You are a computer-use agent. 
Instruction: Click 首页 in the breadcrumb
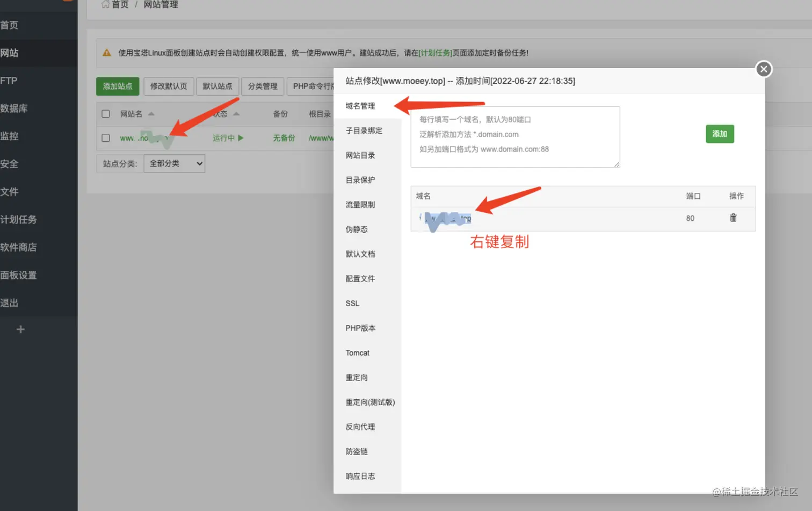(x=120, y=4)
